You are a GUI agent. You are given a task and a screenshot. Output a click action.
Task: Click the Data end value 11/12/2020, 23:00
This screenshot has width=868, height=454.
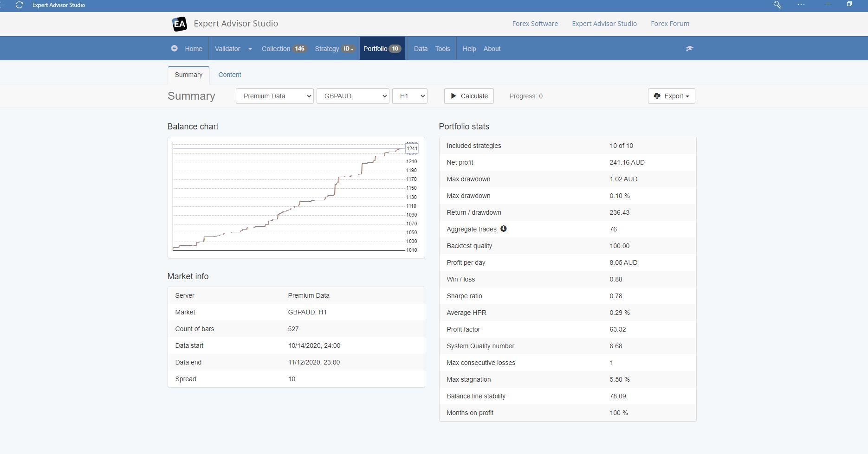point(314,362)
